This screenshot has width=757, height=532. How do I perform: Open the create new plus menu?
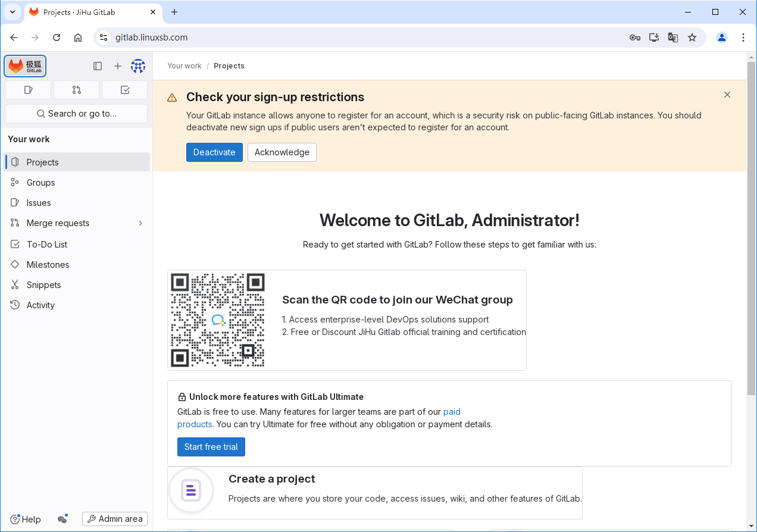click(x=118, y=66)
